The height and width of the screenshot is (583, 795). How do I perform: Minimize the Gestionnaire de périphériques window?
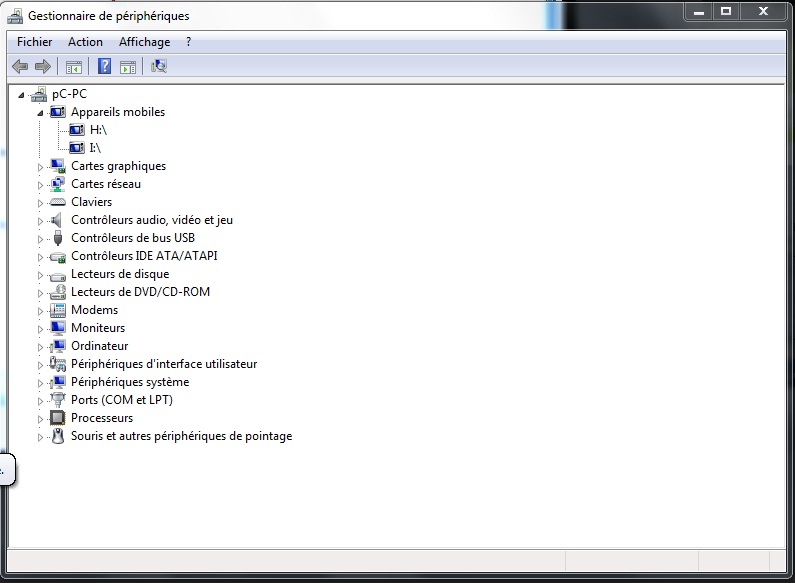point(699,11)
